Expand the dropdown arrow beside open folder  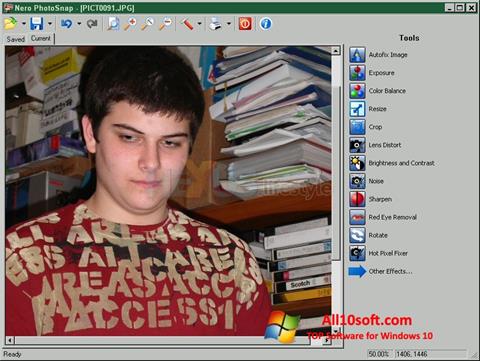point(23,24)
